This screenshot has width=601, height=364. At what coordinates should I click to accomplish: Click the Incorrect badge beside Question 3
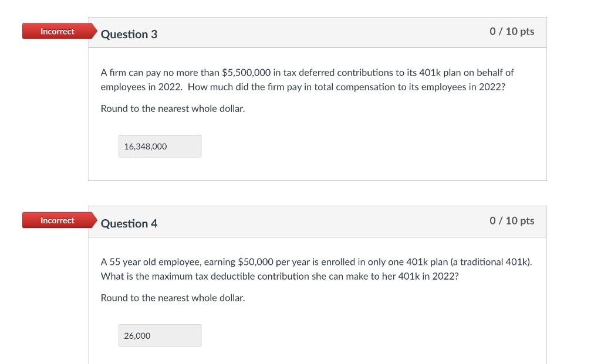click(x=57, y=31)
